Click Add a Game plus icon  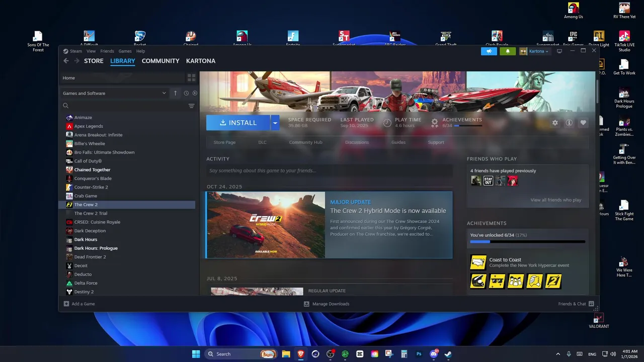click(66, 304)
